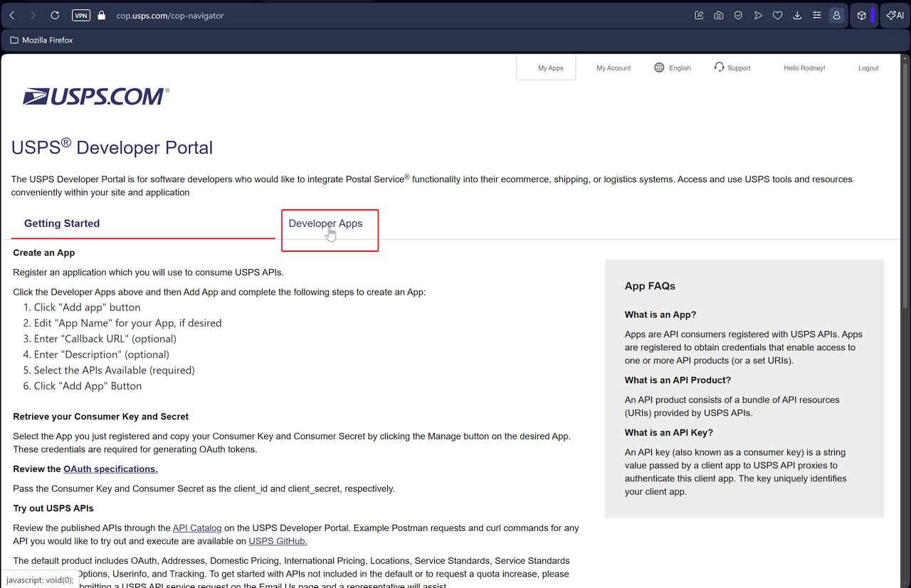Open the English language selector
The width and height of the screenshot is (911, 588).
673,68
